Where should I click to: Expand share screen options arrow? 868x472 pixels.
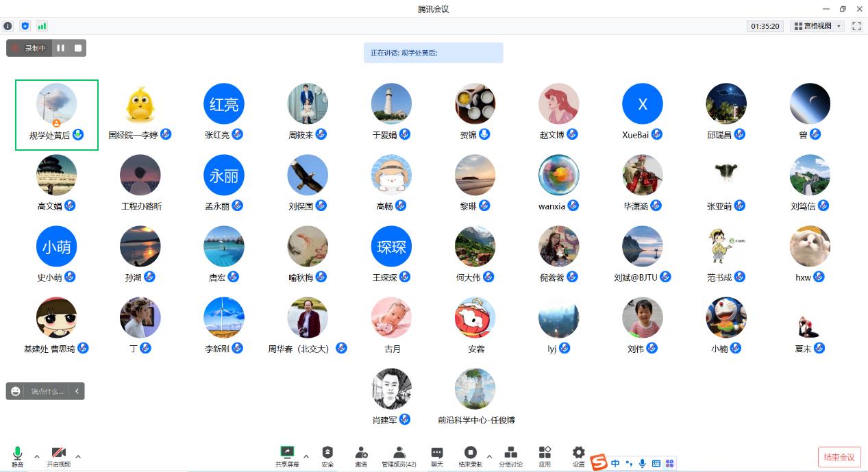(306, 456)
